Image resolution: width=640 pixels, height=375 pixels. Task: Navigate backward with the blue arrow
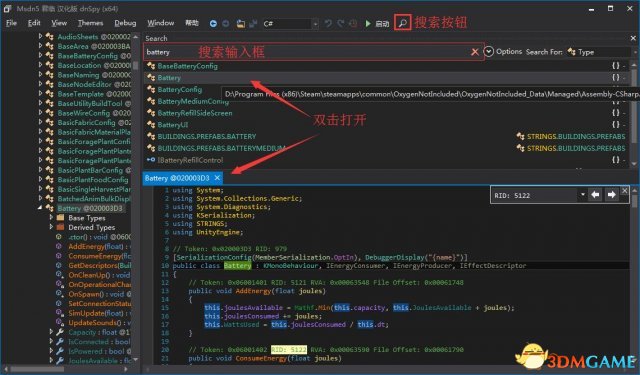tap(213, 24)
